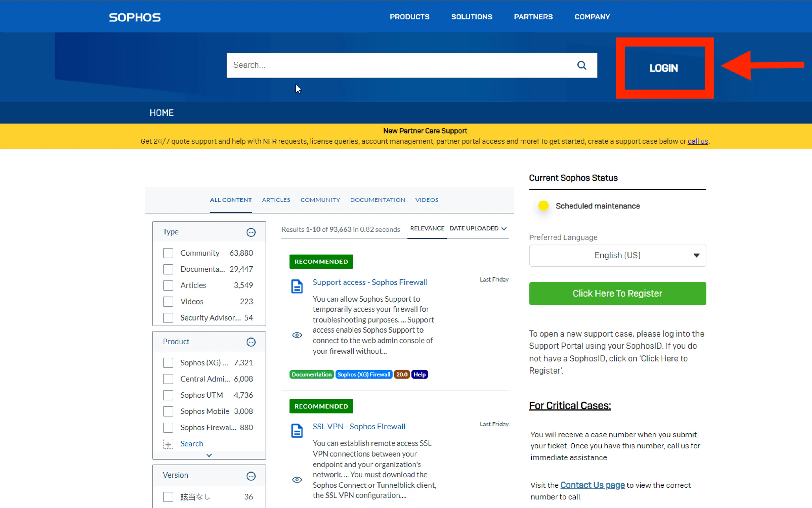Viewport: 812px width, 508px height.
Task: Check the Sophos (XG) product filter
Action: tap(168, 363)
